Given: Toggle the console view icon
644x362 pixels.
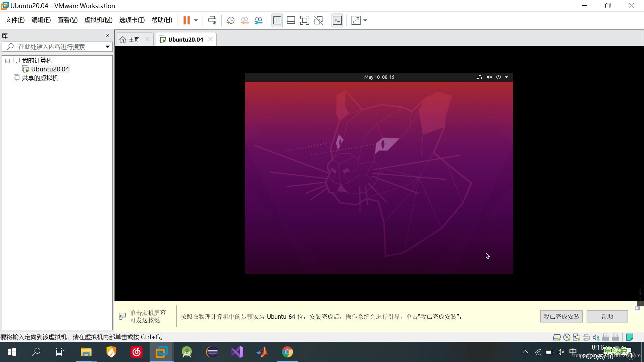Looking at the screenshot, I should [x=337, y=20].
